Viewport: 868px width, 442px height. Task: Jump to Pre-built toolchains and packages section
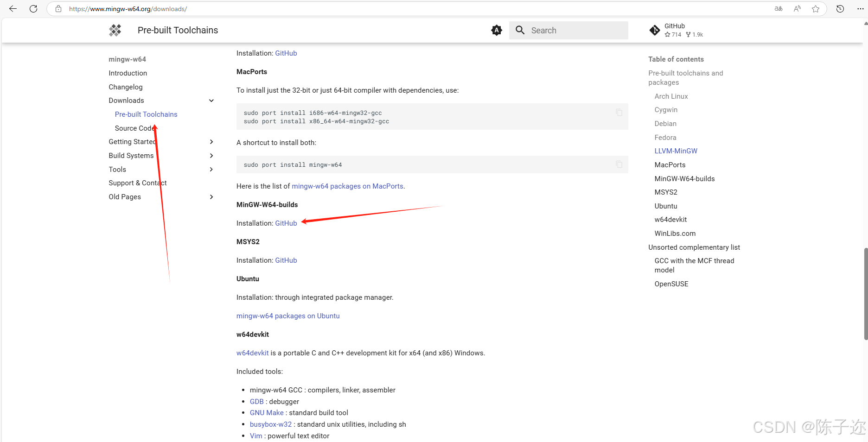[685, 78]
